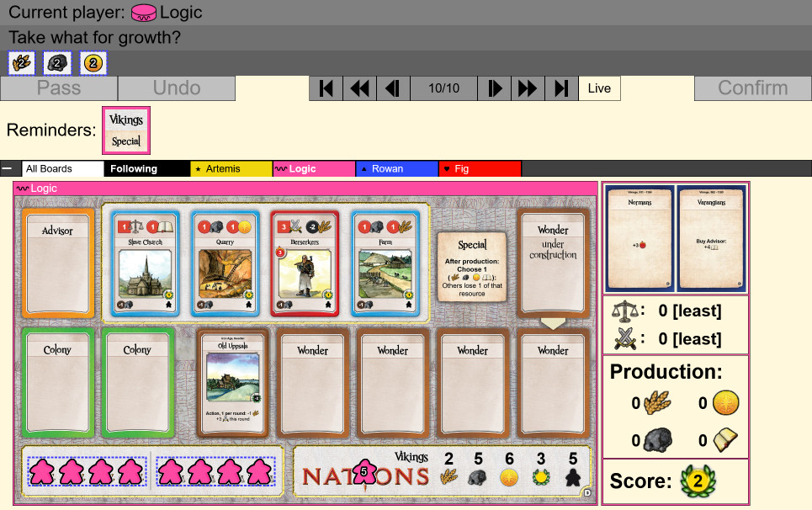Take 2 food for growth
Image resolution: width=812 pixels, height=510 pixels.
tap(21, 63)
